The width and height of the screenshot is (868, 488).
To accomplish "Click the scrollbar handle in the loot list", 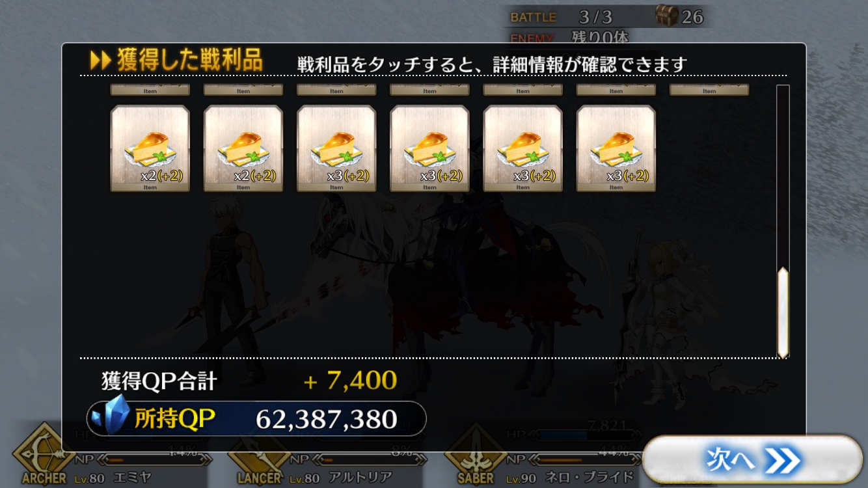I will (783, 312).
